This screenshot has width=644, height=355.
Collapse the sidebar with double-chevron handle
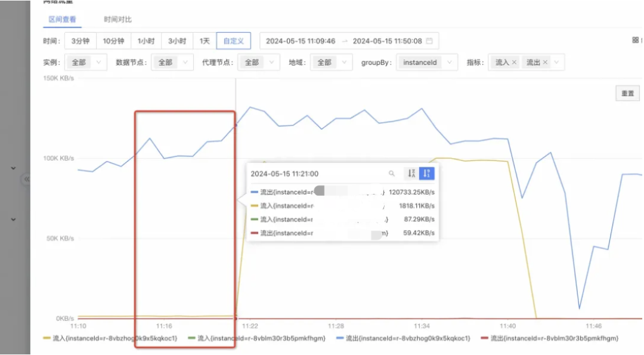tap(27, 179)
